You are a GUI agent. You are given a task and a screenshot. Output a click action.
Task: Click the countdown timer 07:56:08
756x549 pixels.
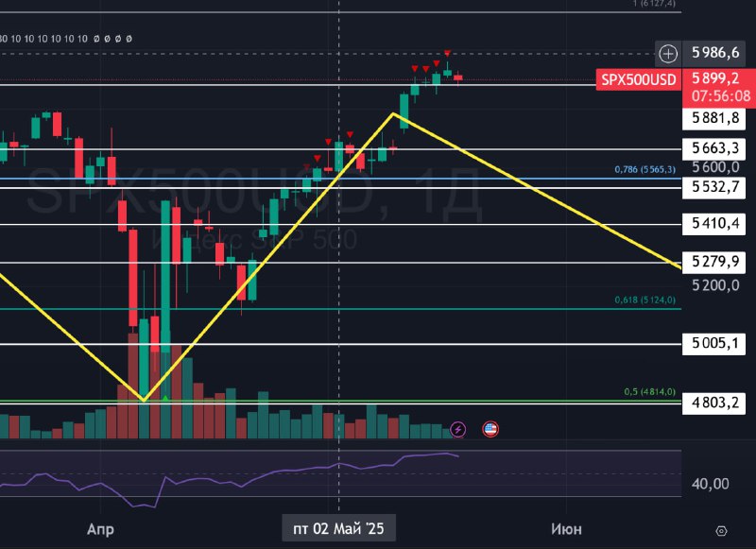pyautogui.click(x=721, y=95)
